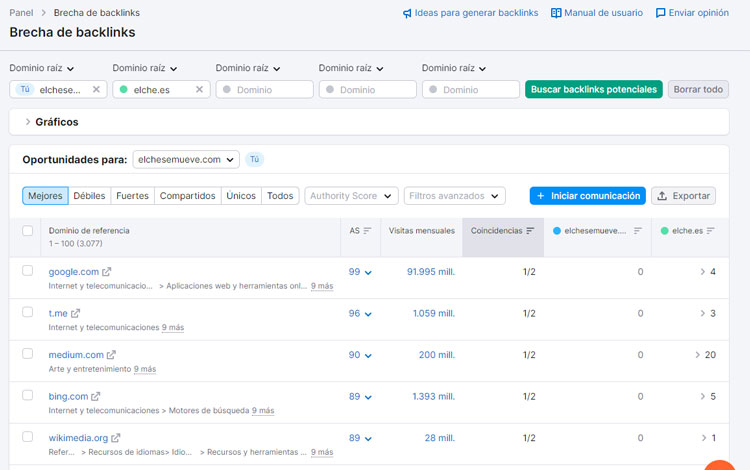Open external link icon next to google.com

[x=106, y=272]
